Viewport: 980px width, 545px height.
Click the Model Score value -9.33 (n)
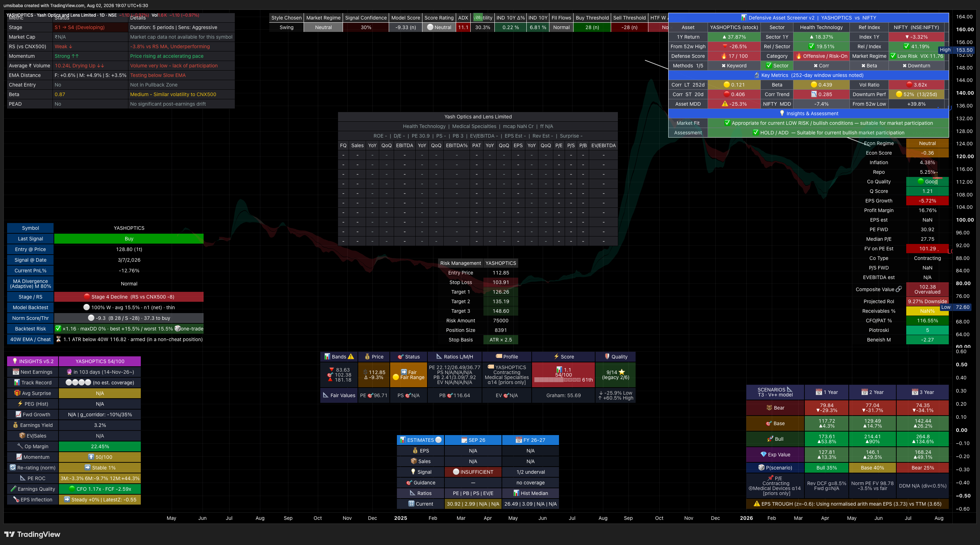pyautogui.click(x=405, y=27)
